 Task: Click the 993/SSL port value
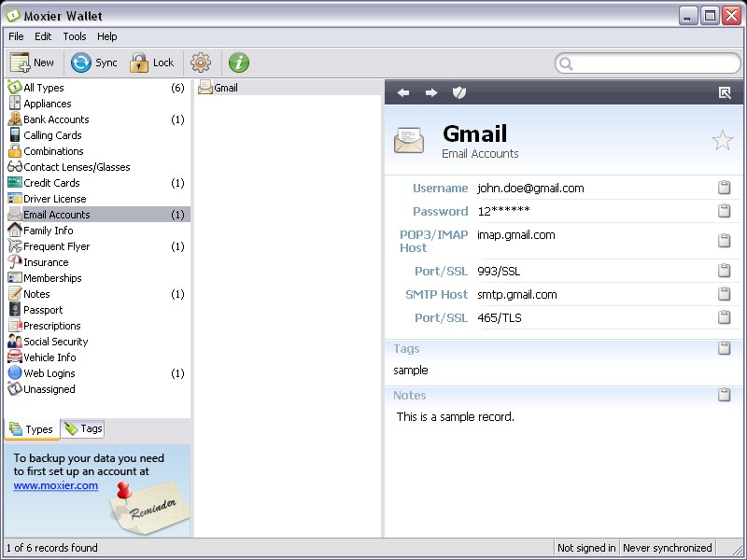tap(499, 271)
